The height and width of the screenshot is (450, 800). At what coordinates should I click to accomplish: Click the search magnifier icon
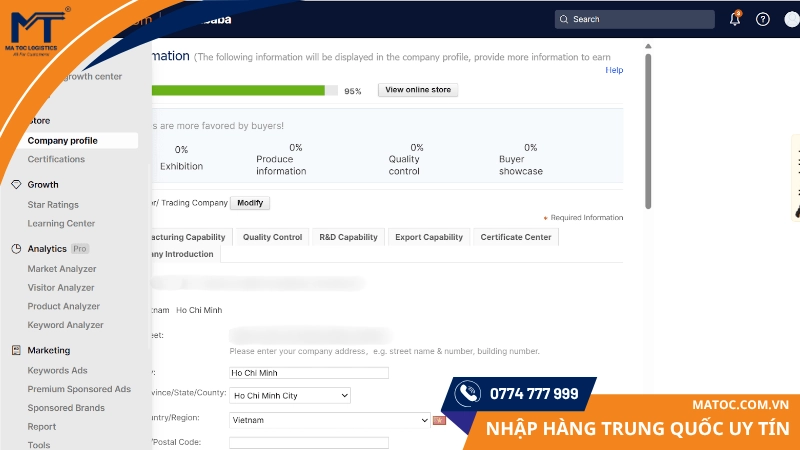tap(564, 19)
